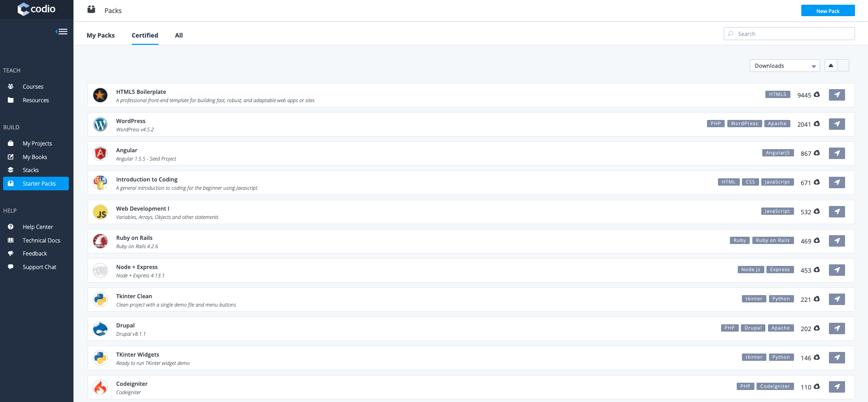Viewport: 868px width, 402px height.
Task: Click the Drupal tag badge
Action: [753, 328]
